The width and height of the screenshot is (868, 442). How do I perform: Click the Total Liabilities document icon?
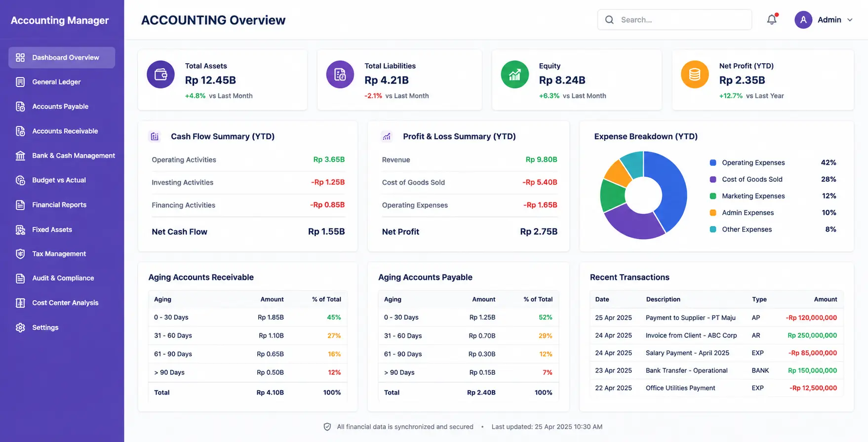(340, 75)
